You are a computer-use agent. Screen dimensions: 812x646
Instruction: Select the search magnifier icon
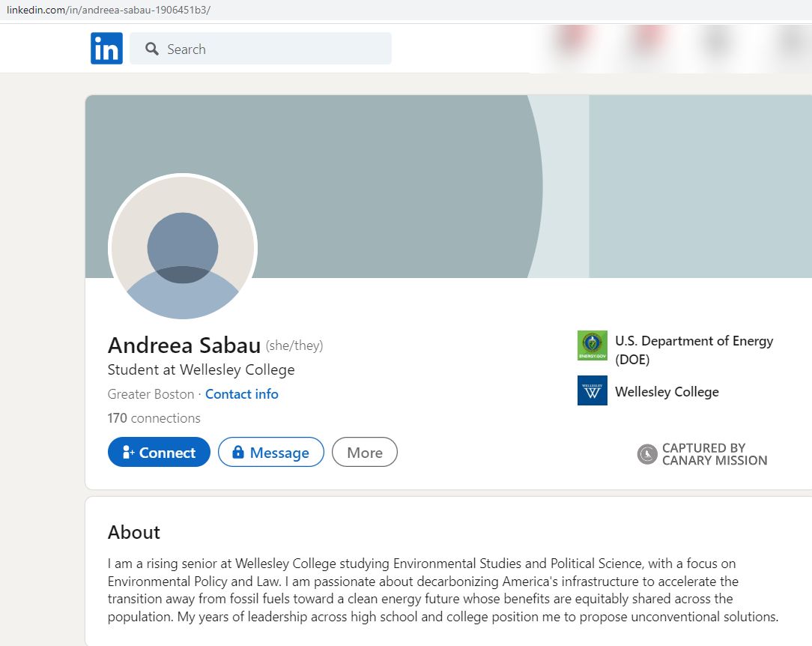point(152,48)
